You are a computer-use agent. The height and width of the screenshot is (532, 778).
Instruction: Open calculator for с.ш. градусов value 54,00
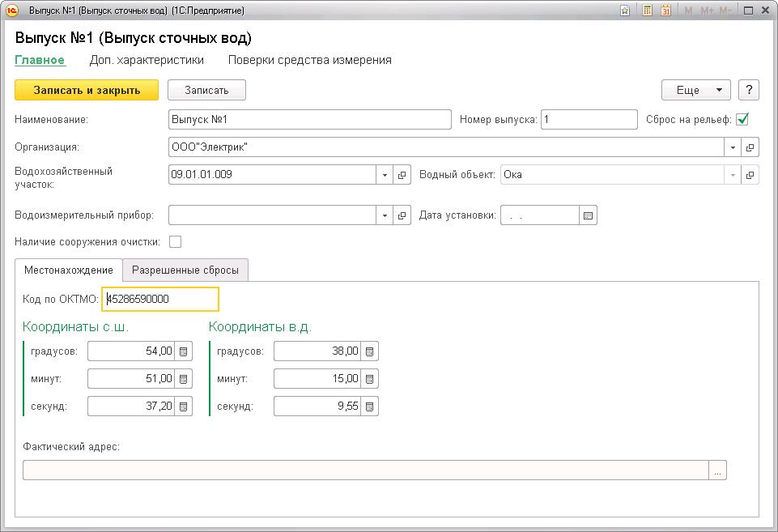point(183,351)
